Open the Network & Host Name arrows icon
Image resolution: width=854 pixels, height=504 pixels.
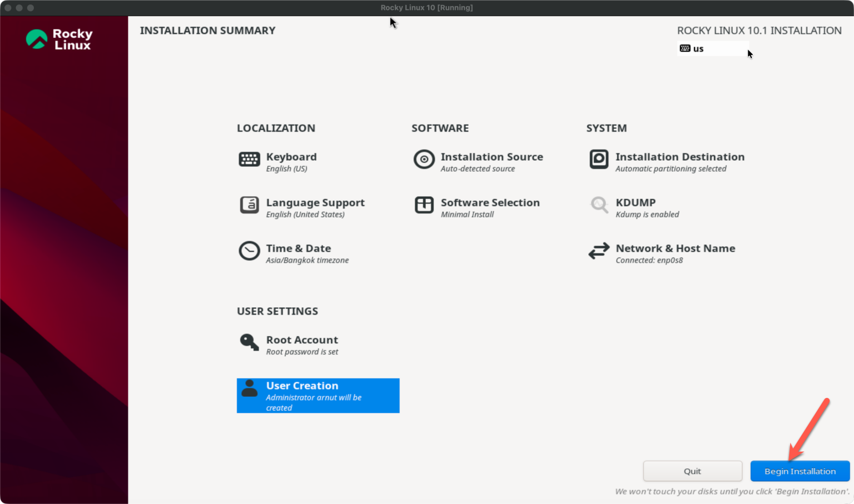[599, 251]
